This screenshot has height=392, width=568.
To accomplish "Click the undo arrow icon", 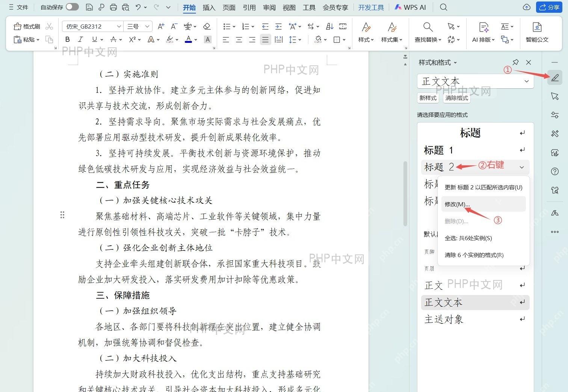I will [x=138, y=7].
